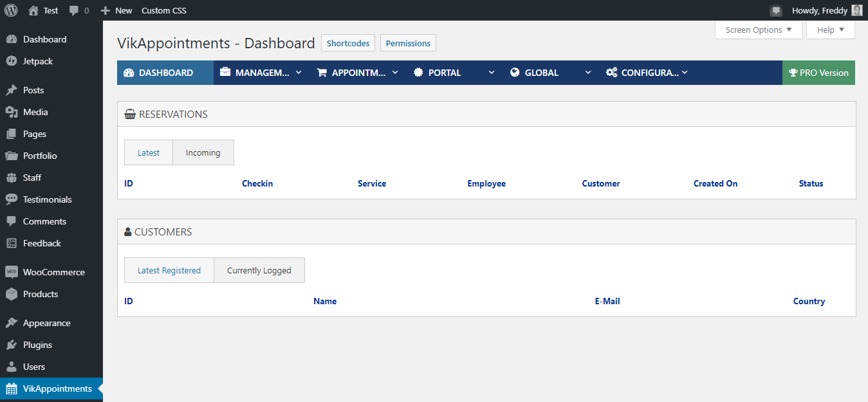The image size is (868, 402).
Task: Click the home icon beside Test
Action: point(33,10)
